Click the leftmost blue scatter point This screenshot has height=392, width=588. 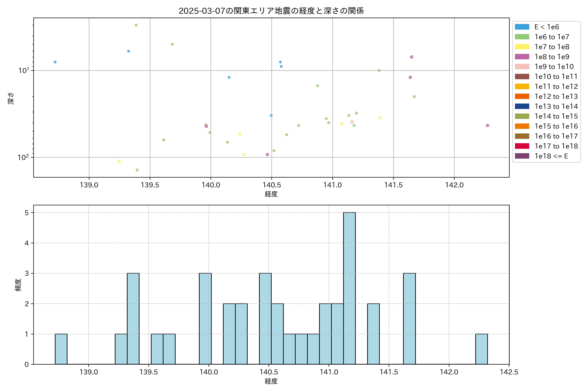coord(55,62)
